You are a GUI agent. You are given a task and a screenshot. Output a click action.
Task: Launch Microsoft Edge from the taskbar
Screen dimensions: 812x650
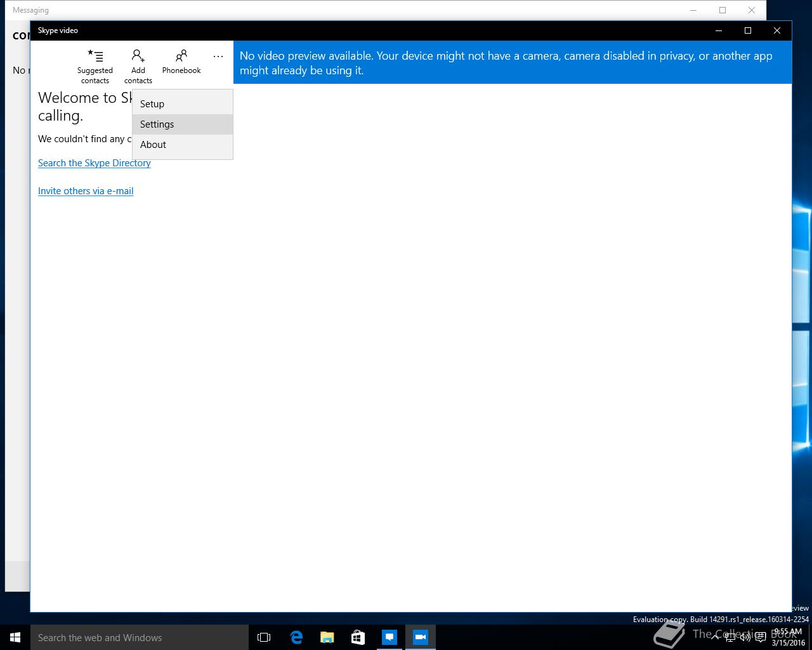[296, 637]
